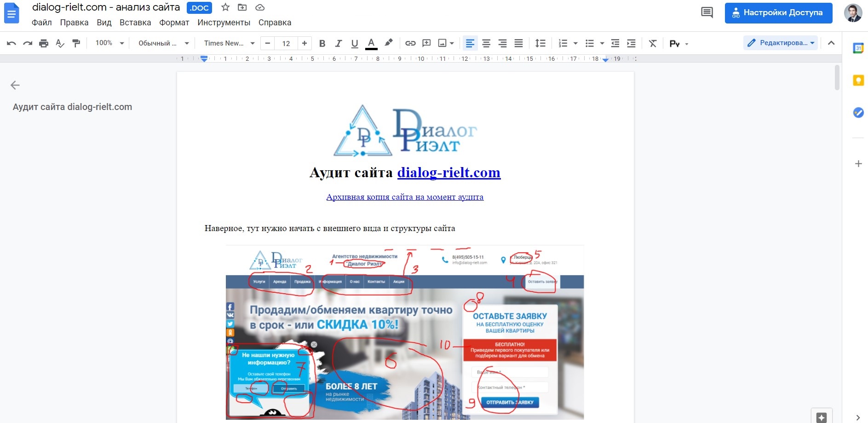This screenshot has height=423, width=868.
Task: Clear formatting with the crossed T icon
Action: pos(653,43)
